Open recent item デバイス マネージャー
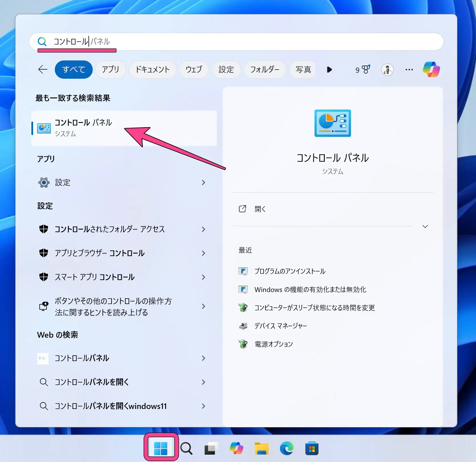 (x=281, y=326)
